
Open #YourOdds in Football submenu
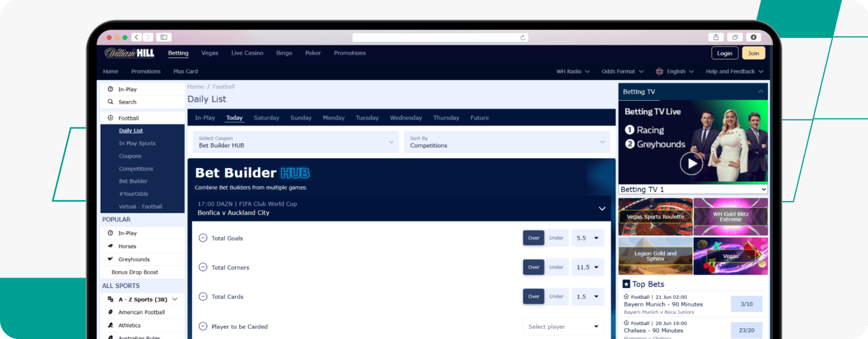coord(133,194)
